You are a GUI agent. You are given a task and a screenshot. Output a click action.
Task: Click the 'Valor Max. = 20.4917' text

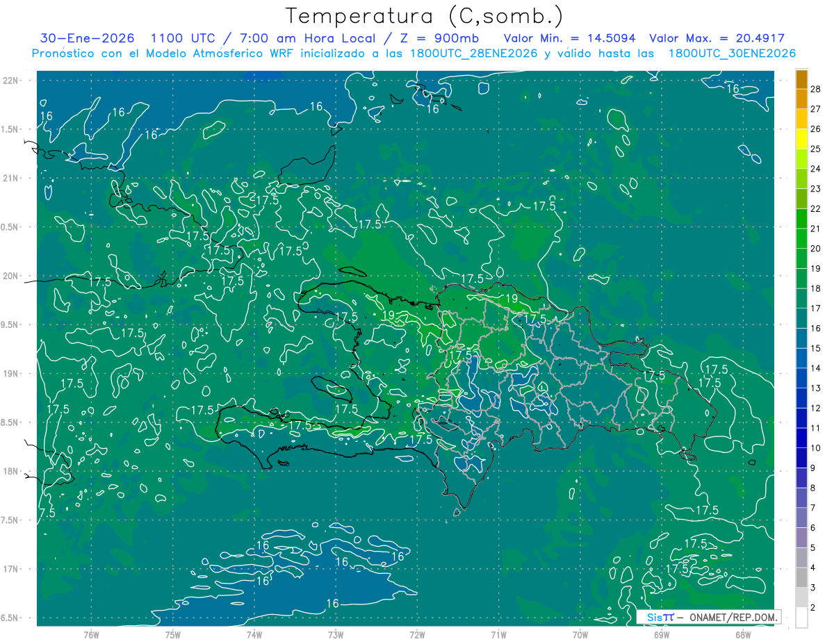tap(717, 38)
